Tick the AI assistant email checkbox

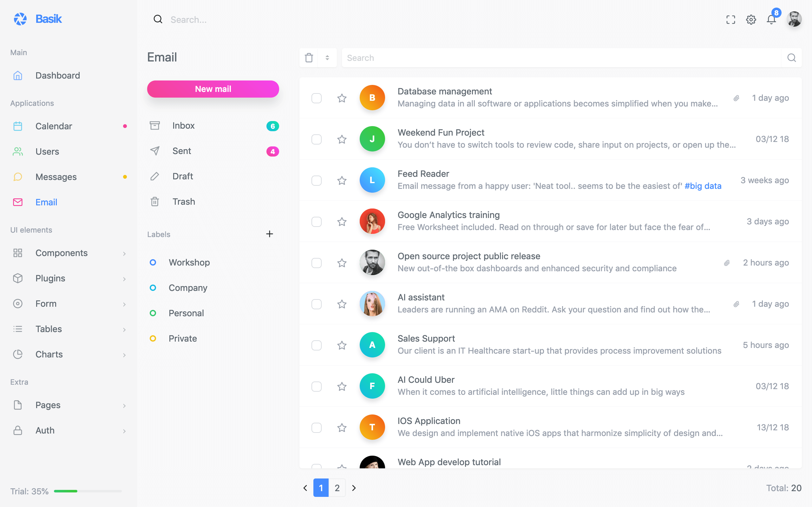[317, 304]
